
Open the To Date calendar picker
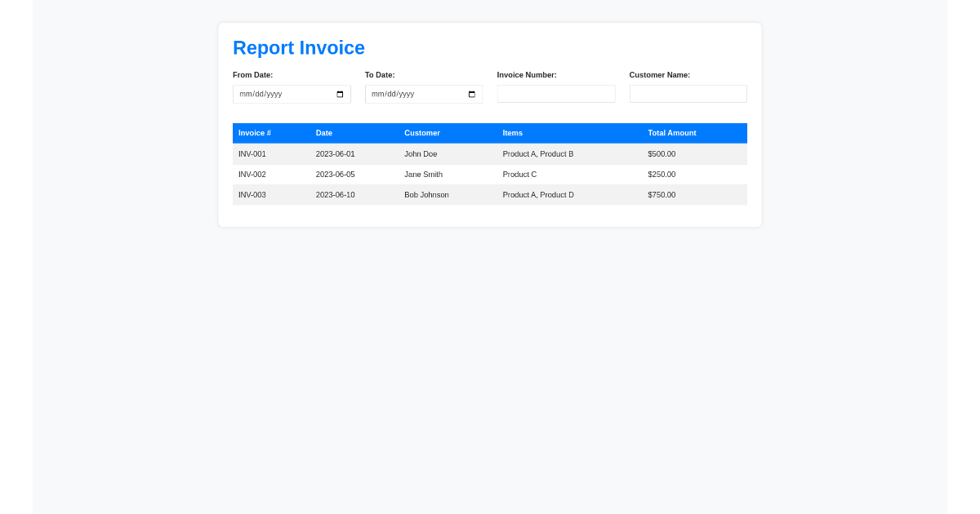[x=471, y=94]
